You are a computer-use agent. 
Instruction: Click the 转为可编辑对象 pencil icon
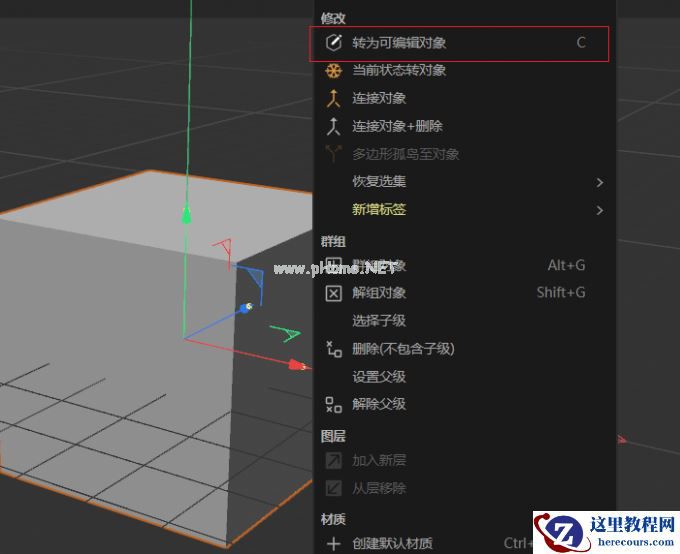[x=333, y=43]
